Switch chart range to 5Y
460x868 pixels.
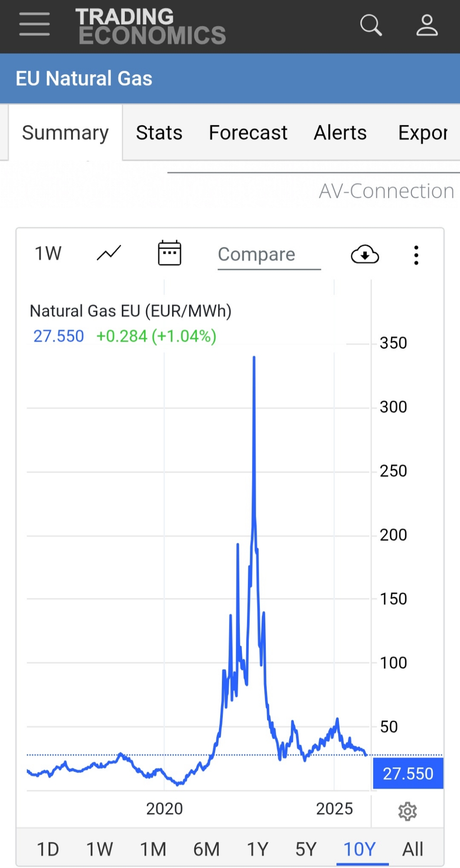(x=306, y=849)
